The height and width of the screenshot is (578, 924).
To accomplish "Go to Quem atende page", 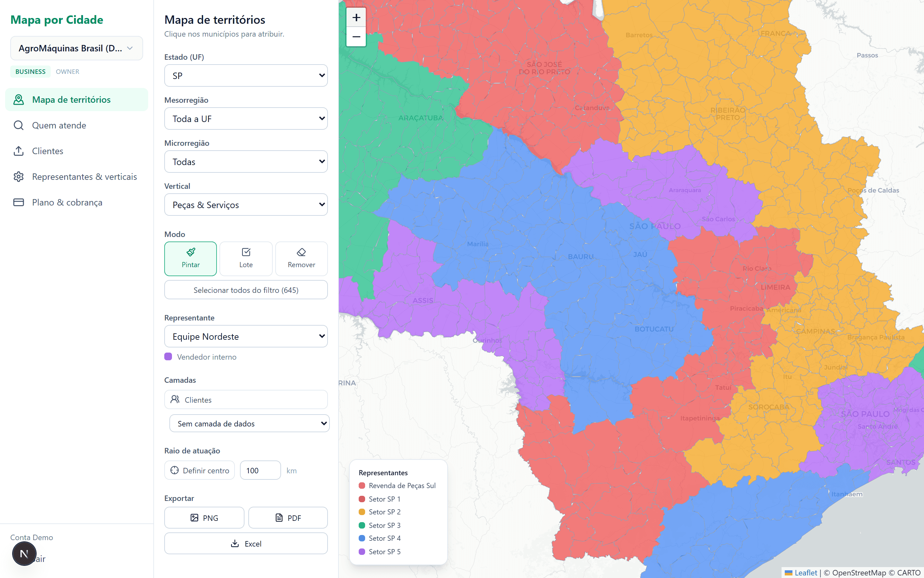I will pos(76,125).
